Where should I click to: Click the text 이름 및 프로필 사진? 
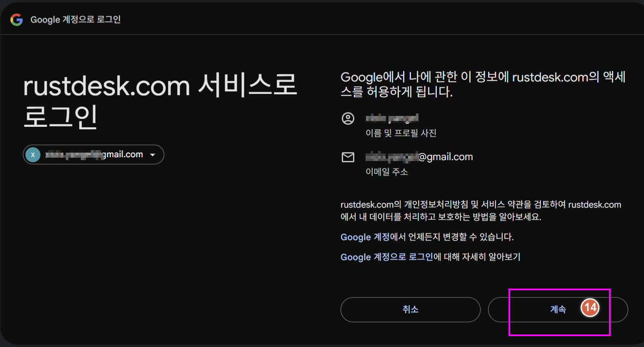point(401,133)
